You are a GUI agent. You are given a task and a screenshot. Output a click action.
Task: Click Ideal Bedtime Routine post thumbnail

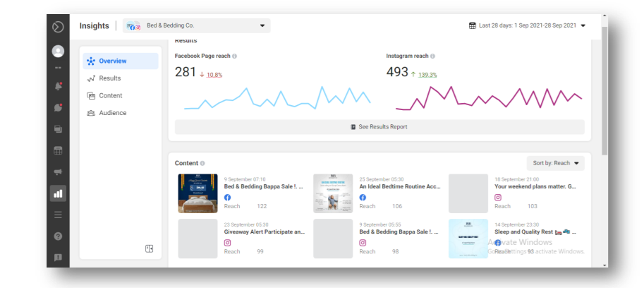point(333,193)
